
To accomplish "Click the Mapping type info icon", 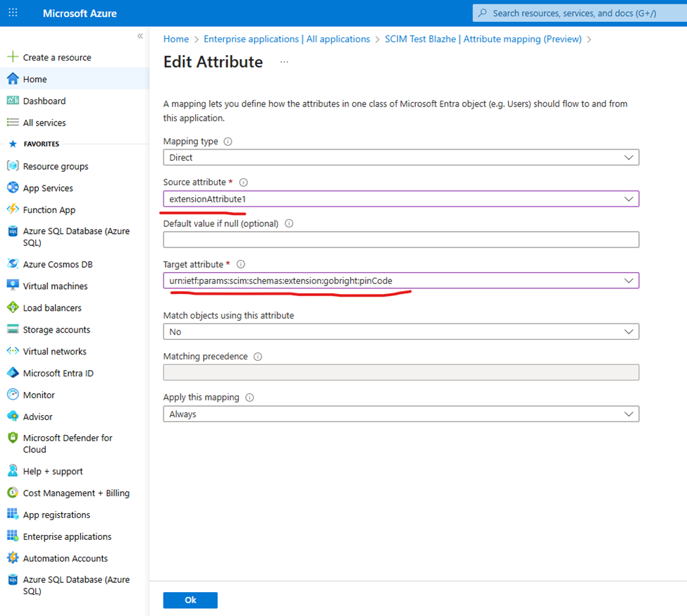I will (228, 142).
